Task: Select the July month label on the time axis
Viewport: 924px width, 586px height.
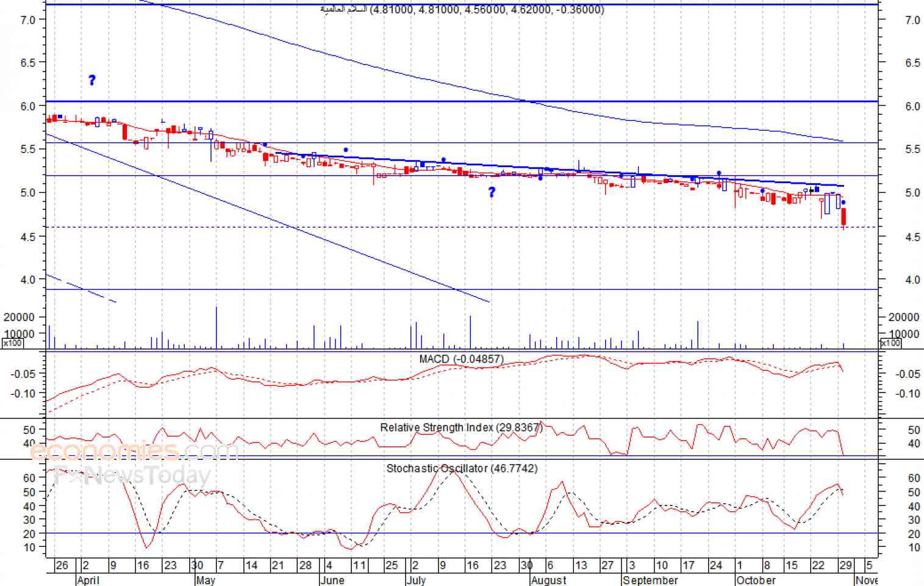Action: point(416,580)
